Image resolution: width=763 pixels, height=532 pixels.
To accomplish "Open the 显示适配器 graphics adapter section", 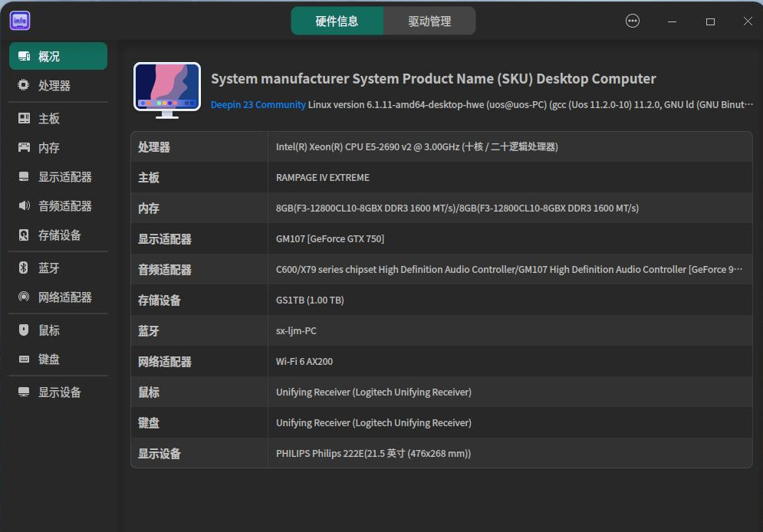I will coord(24,176).
